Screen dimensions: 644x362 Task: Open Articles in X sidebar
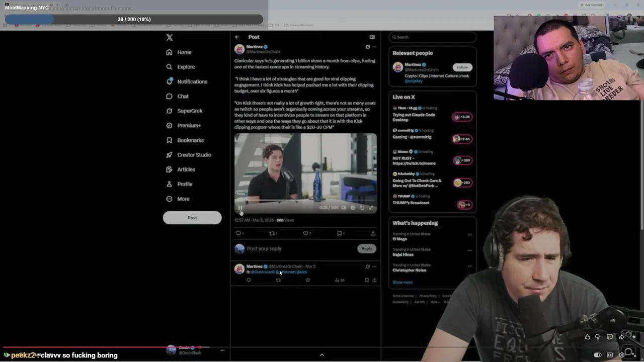pyautogui.click(x=181, y=169)
